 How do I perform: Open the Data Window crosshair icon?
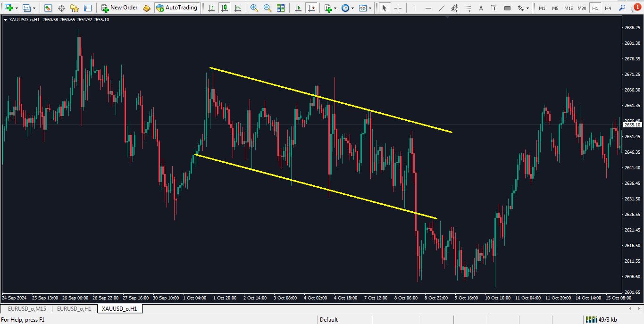pyautogui.click(x=61, y=8)
